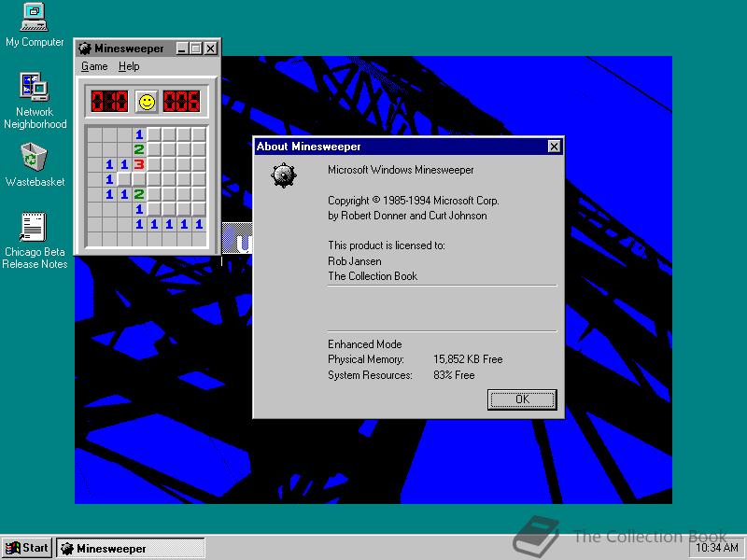
Task: Click the '15,852 KB Free' memory value
Action: tap(468, 359)
